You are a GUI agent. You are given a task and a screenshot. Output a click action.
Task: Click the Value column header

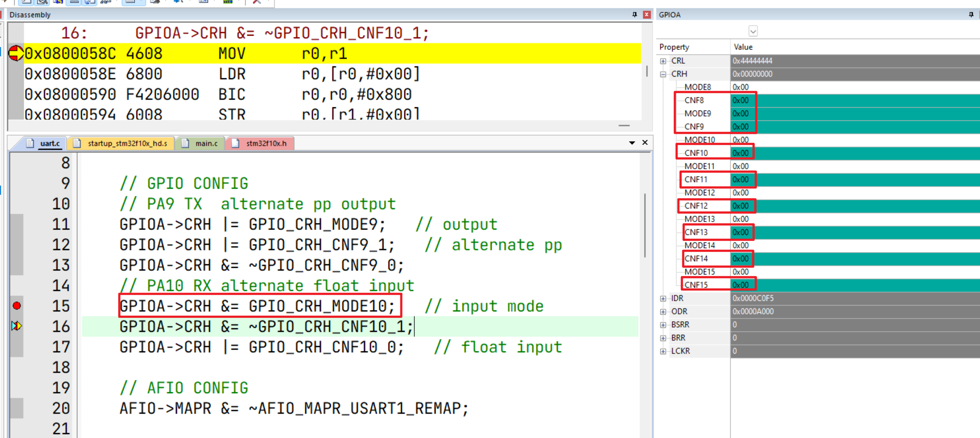coord(743,47)
